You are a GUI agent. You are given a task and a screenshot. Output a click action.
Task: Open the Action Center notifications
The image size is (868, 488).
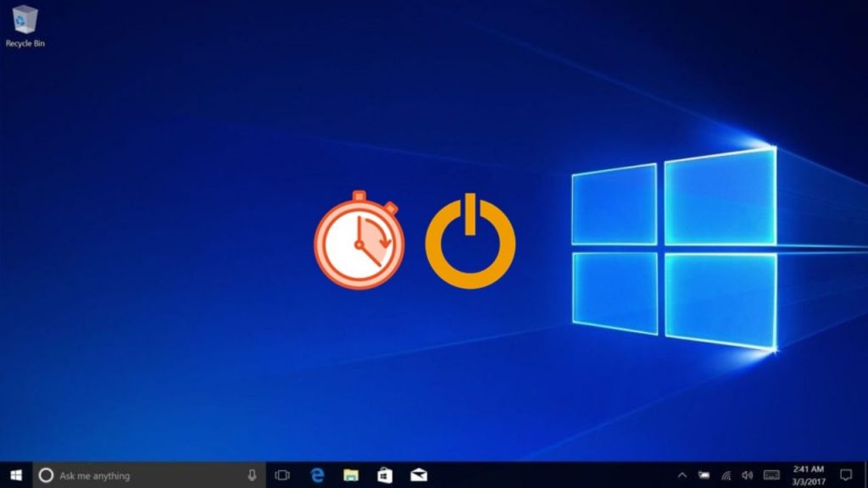tap(845, 475)
